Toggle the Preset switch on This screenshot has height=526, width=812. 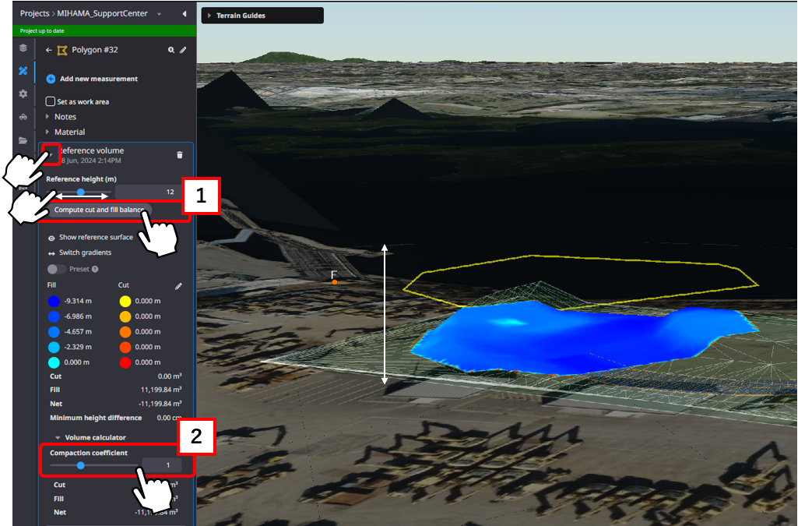pos(56,269)
